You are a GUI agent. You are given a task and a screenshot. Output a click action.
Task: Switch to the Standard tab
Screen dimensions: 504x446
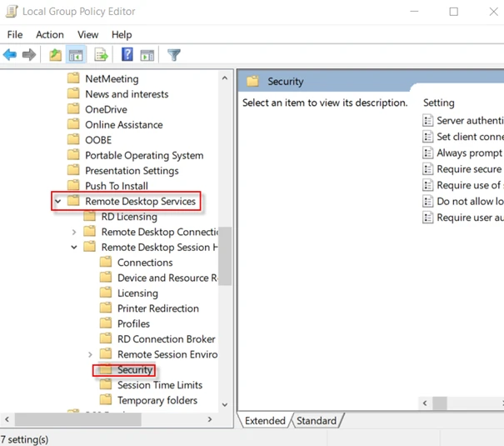click(317, 421)
